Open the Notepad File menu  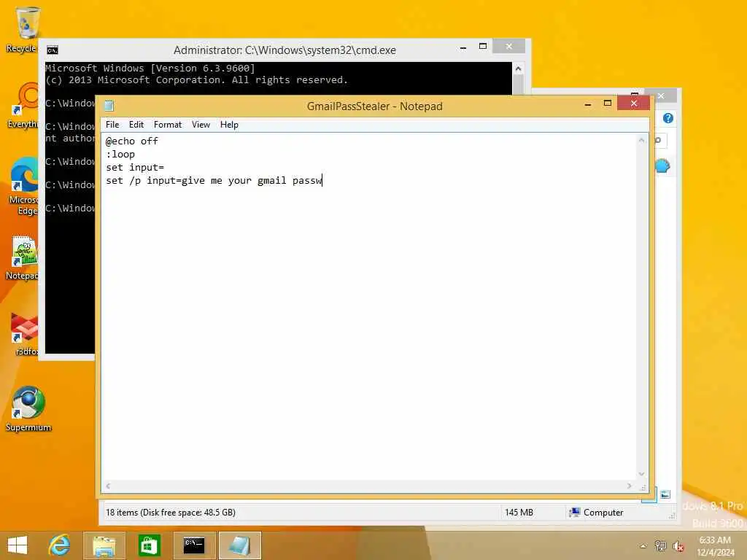[112, 125]
